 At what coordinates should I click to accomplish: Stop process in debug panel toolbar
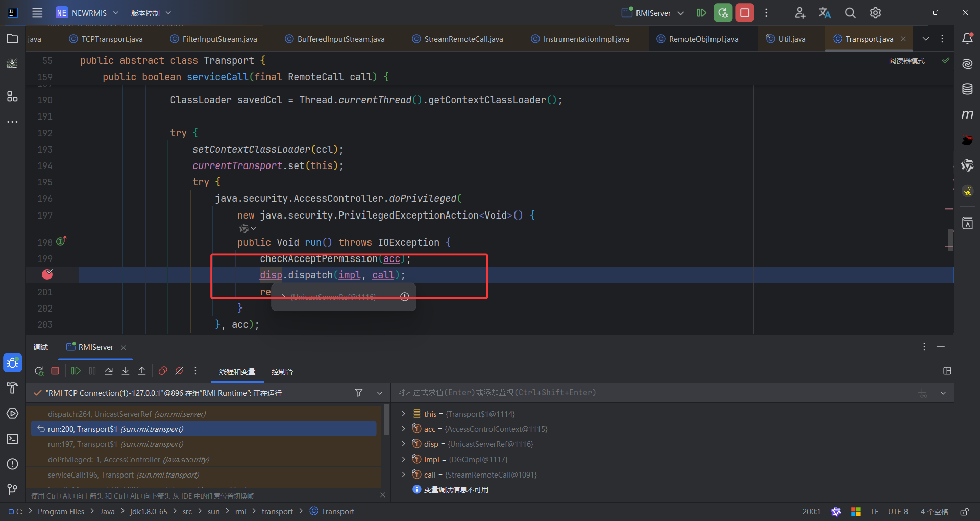point(55,371)
